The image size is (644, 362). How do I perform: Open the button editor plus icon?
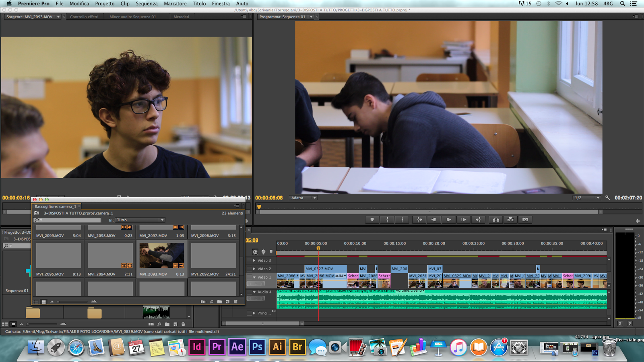tap(638, 221)
